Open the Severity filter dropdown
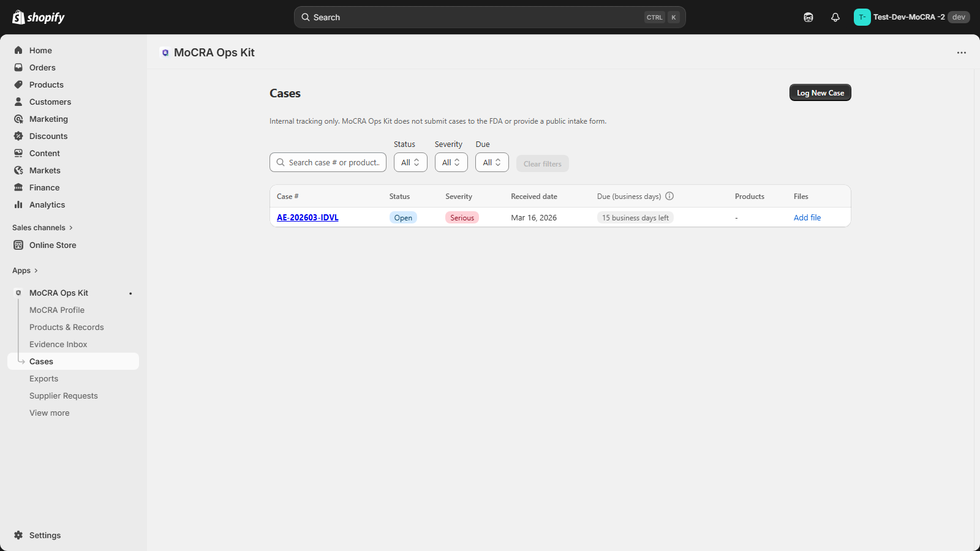Viewport: 980px width, 551px height. 451,162
